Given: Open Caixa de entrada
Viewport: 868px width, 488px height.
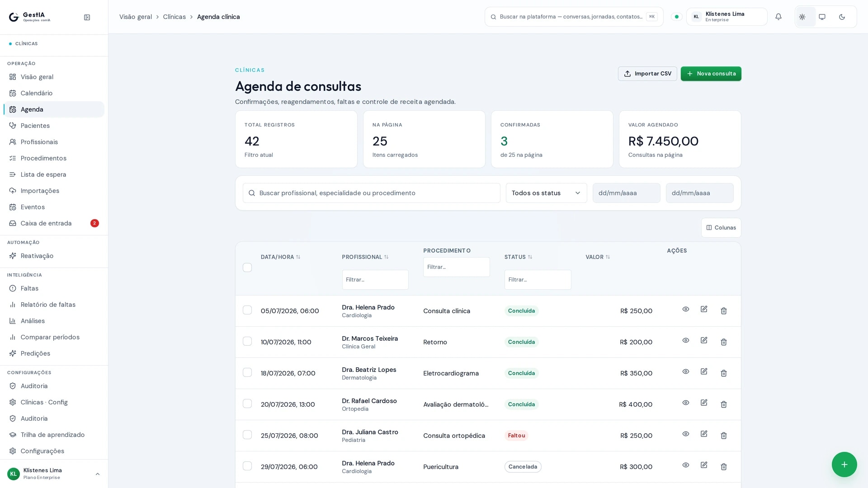Looking at the screenshot, I should 54,223.
